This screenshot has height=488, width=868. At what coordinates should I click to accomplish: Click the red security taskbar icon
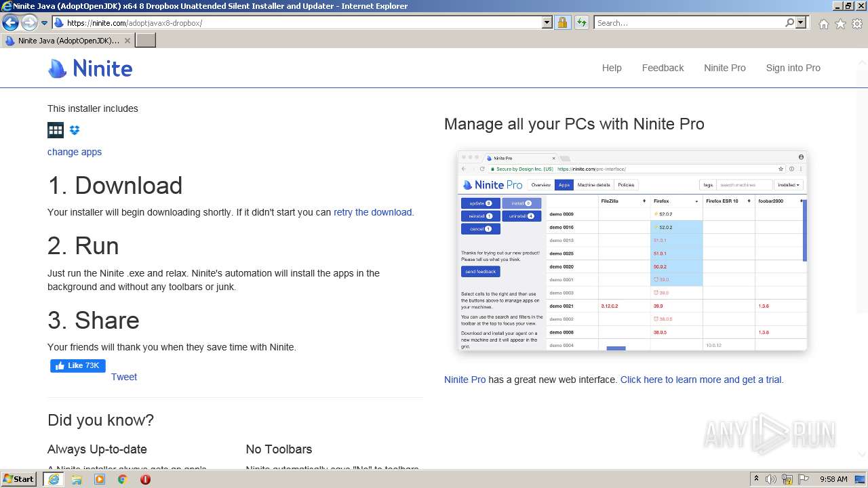145,479
